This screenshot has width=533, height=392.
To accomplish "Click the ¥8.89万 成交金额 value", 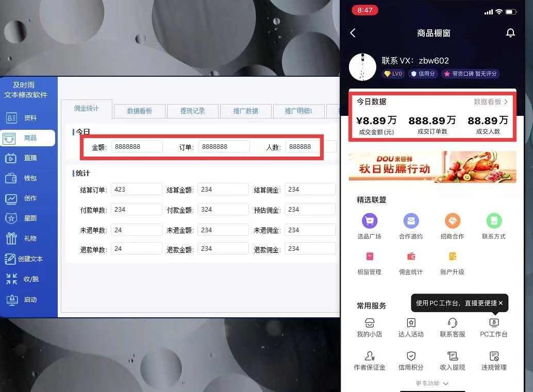I will click(x=376, y=121).
